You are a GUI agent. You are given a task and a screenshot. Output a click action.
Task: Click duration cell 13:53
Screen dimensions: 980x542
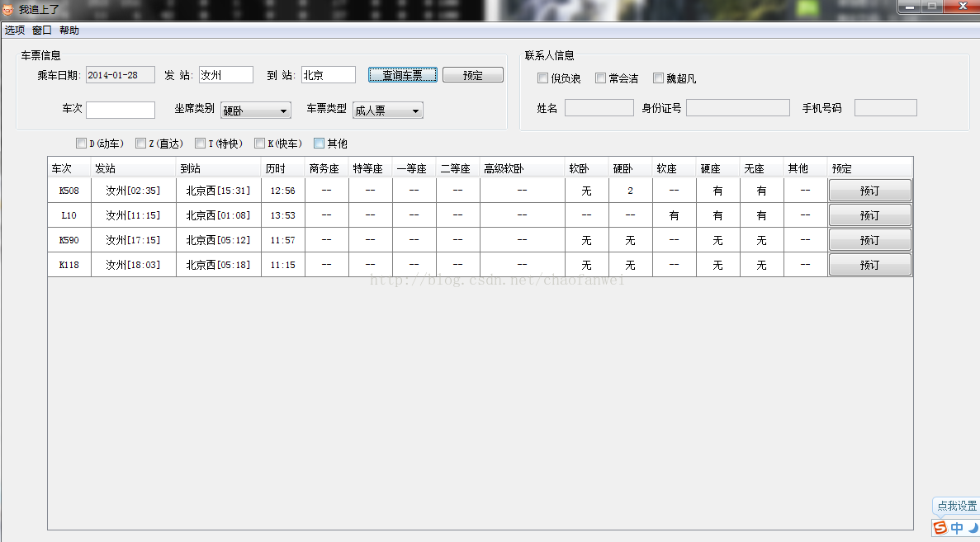(283, 215)
